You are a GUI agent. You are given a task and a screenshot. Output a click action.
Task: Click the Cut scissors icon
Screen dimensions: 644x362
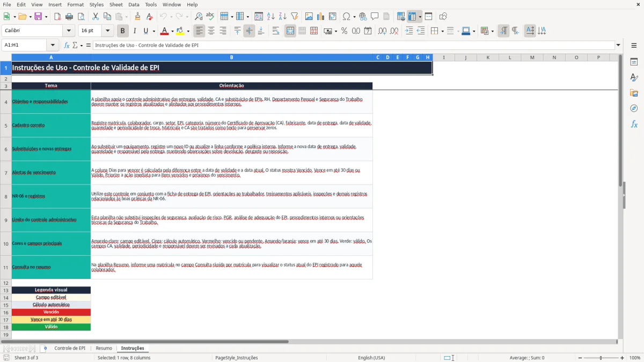click(95, 17)
